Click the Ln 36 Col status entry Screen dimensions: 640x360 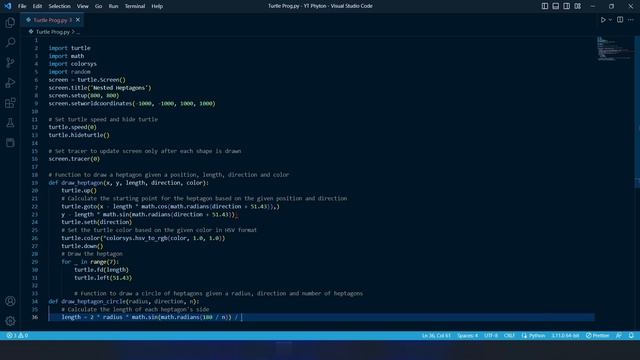click(436, 336)
